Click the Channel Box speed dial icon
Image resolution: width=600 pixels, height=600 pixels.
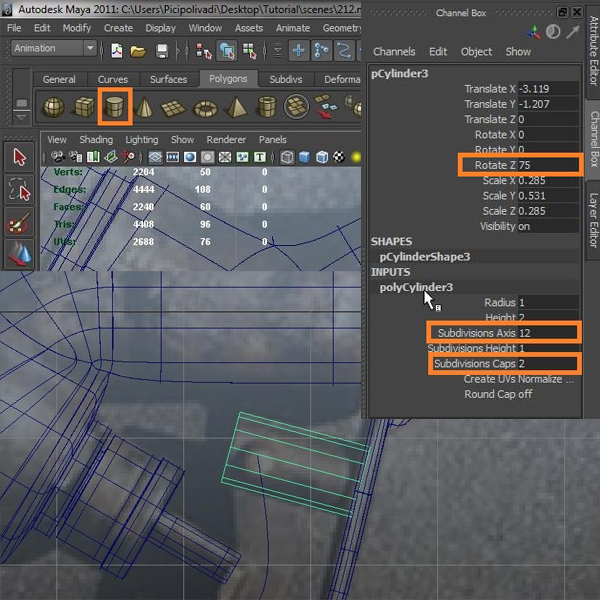click(x=553, y=32)
